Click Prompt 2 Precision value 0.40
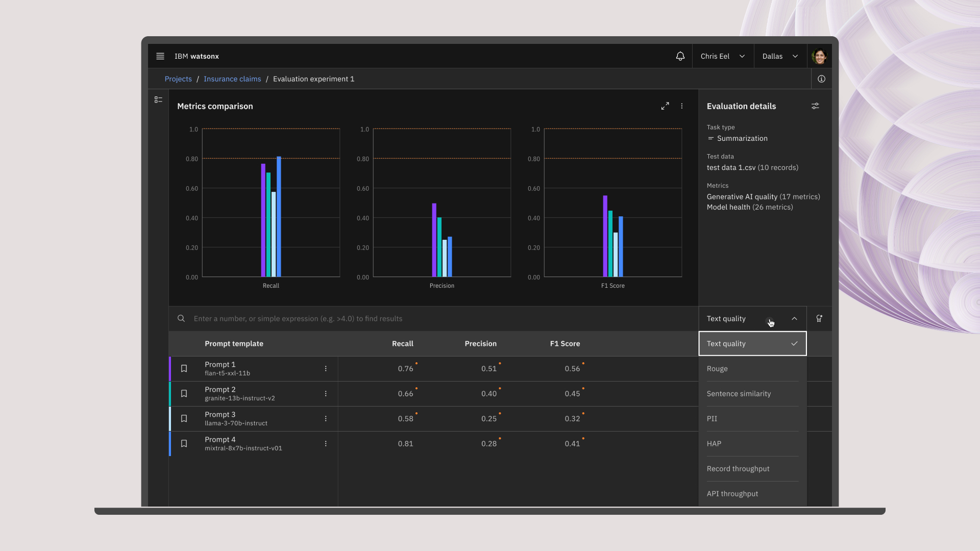 pos(489,394)
